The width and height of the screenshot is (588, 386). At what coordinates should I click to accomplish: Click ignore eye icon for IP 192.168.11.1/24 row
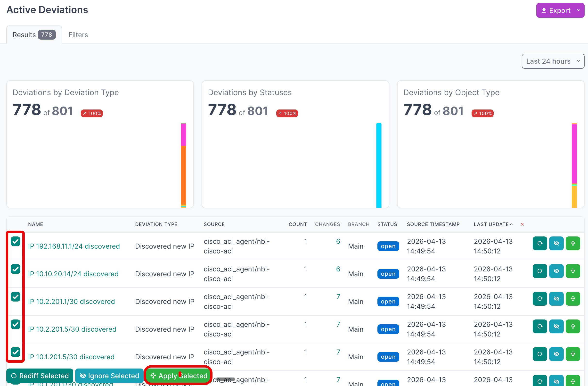(x=556, y=243)
